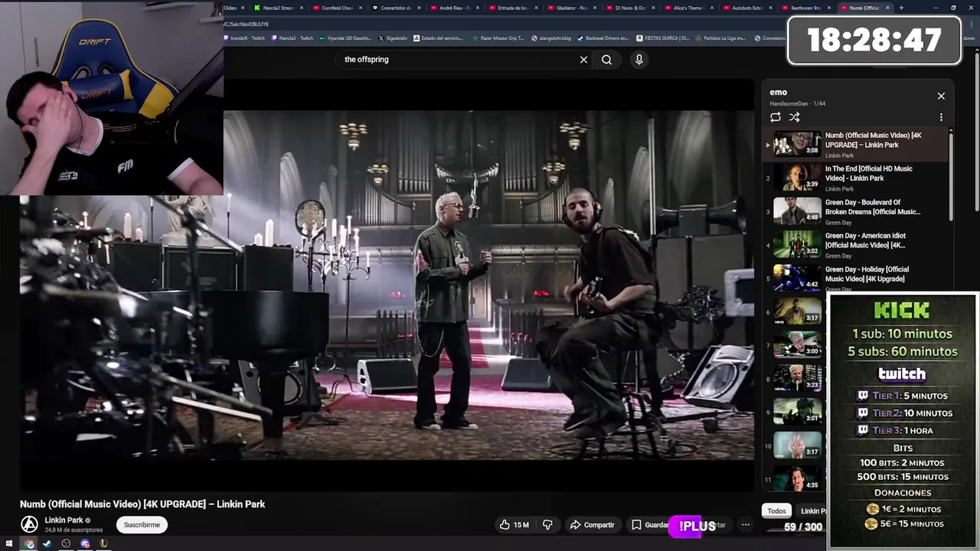Open the Backseat Drivers bookmark
Screen dimensions: 980x551
pyautogui.click(x=603, y=37)
